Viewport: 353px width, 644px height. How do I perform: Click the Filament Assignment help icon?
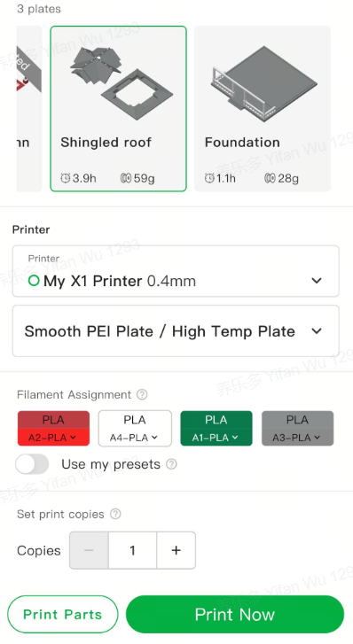pos(142,395)
